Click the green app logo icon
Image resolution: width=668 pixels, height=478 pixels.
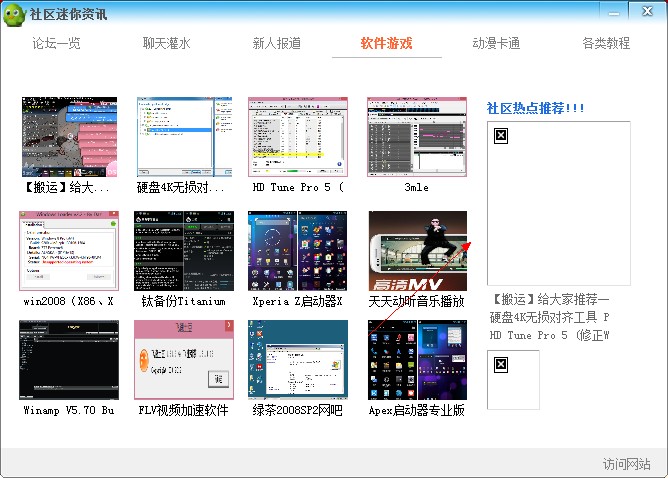[14, 14]
